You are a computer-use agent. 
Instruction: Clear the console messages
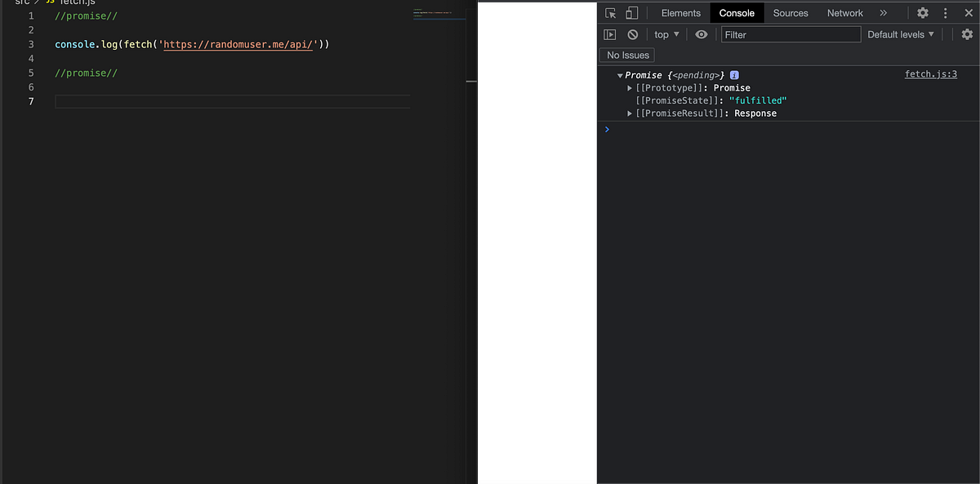pyautogui.click(x=633, y=34)
